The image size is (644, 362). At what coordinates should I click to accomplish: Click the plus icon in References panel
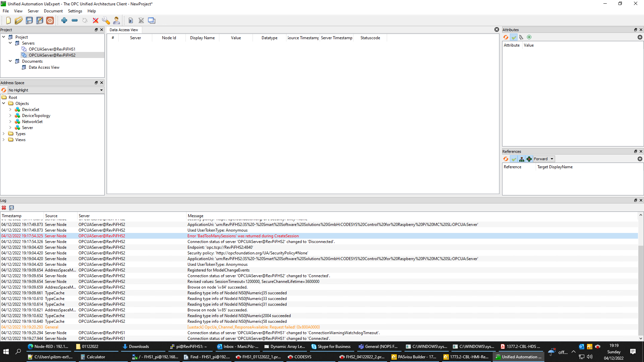point(640,159)
